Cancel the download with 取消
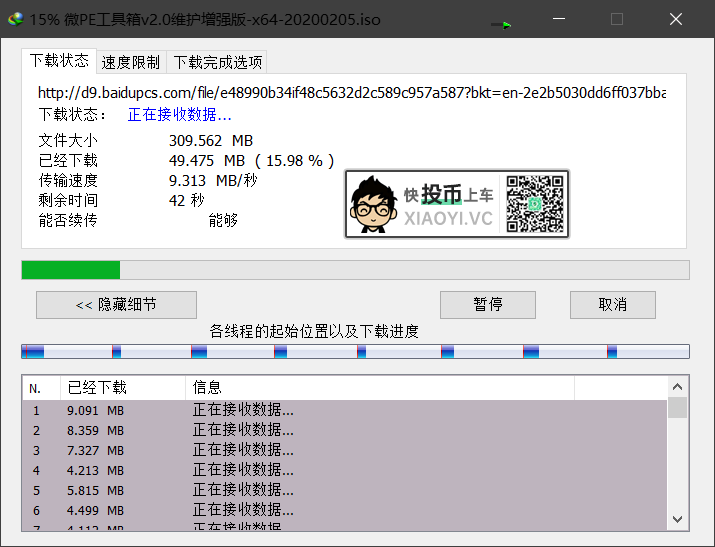This screenshot has height=547, width=715. coord(612,305)
